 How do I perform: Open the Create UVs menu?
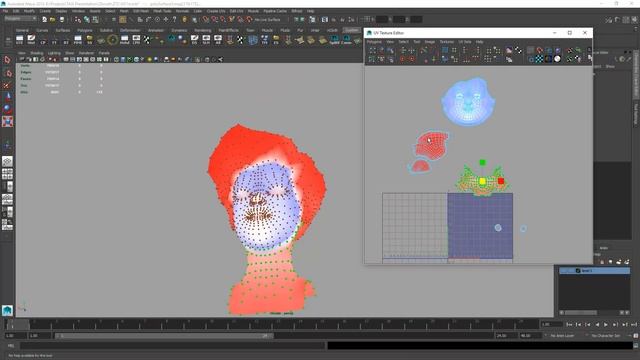click(x=216, y=11)
